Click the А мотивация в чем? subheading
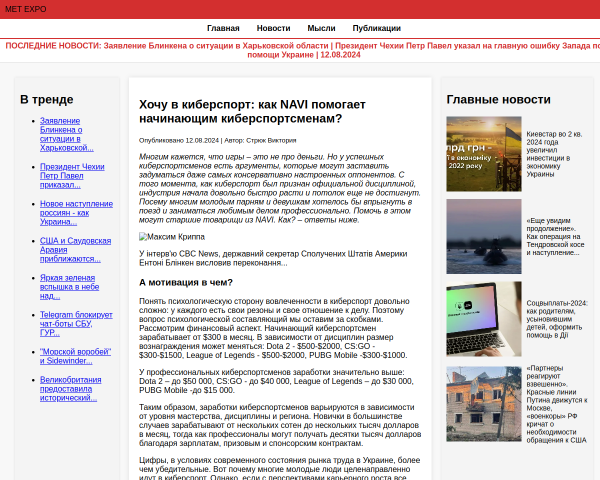The height and width of the screenshot is (480, 600). (186, 282)
